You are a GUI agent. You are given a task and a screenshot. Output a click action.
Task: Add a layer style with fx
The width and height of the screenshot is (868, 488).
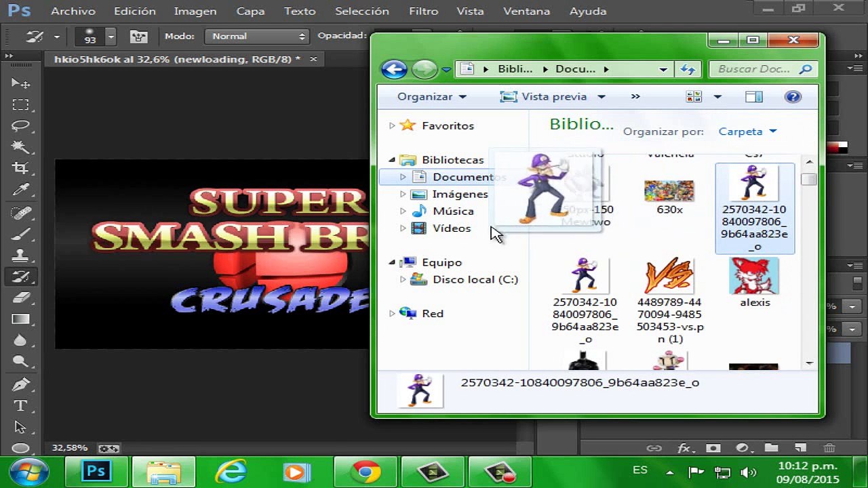(684, 448)
